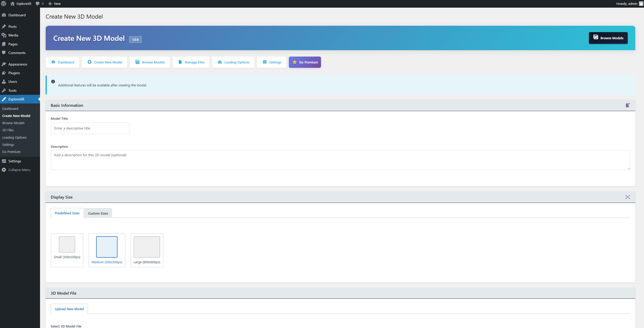Viewport: 644px width, 328px height.
Task: Open Plugins from the sidebar
Action: [14, 73]
